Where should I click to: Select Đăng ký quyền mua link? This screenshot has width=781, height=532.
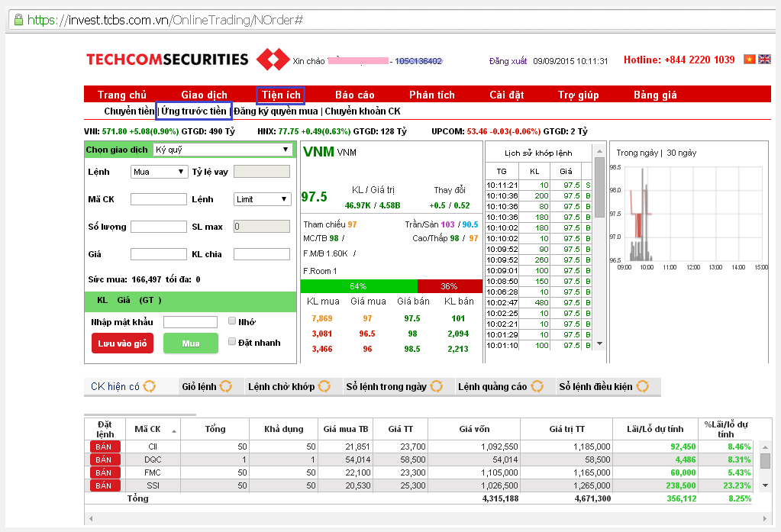click(276, 111)
